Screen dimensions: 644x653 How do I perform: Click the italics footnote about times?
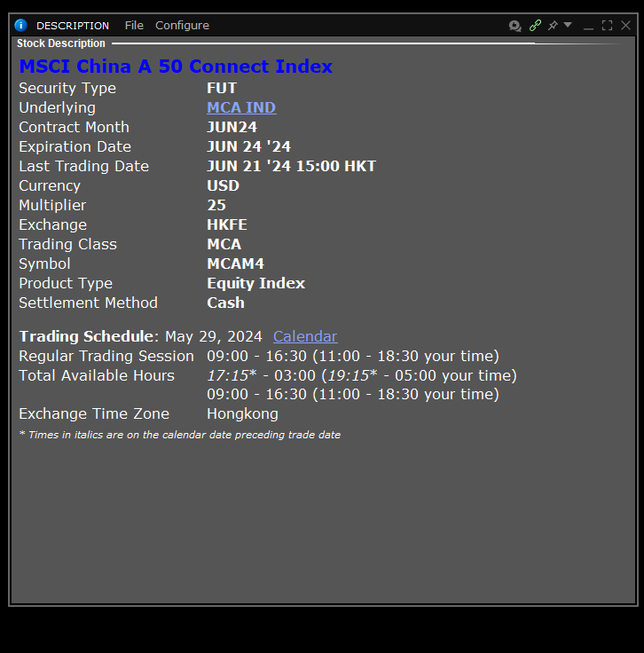[x=180, y=435]
